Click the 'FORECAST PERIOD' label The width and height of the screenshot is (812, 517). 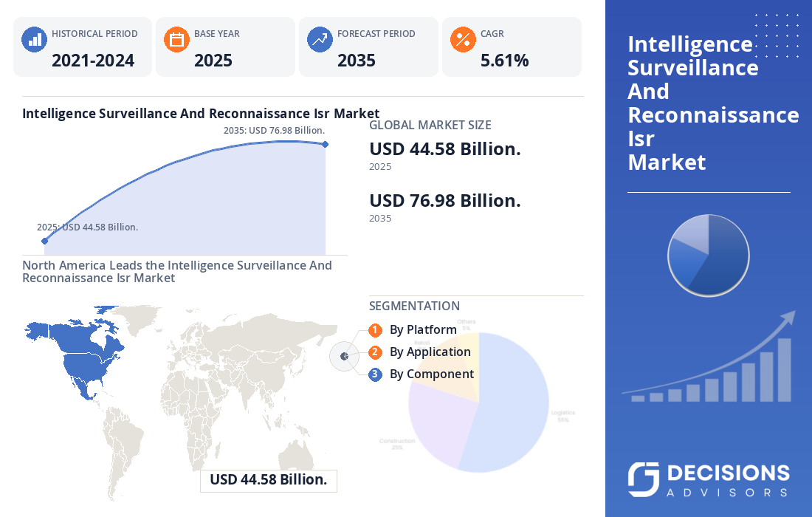pos(376,34)
